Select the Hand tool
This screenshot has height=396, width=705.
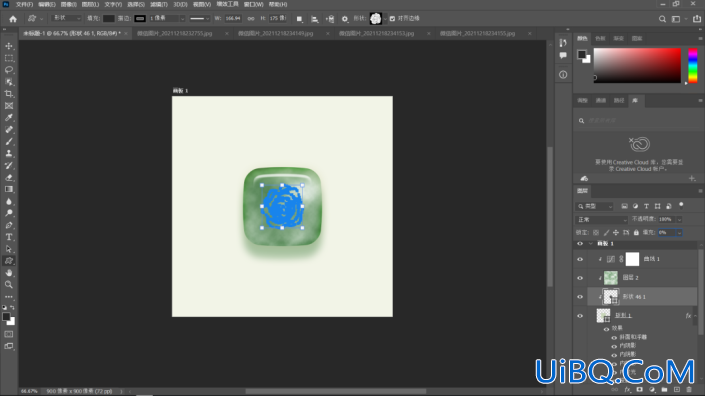(9, 273)
